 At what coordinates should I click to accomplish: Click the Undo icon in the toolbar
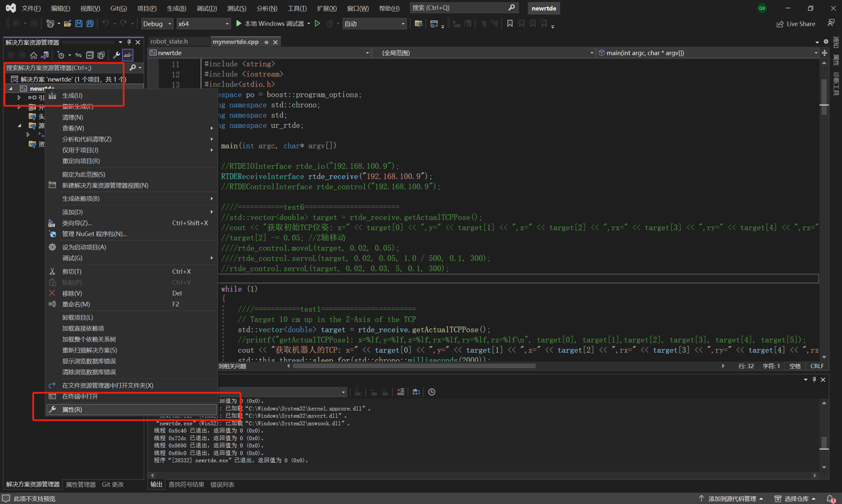tap(105, 23)
